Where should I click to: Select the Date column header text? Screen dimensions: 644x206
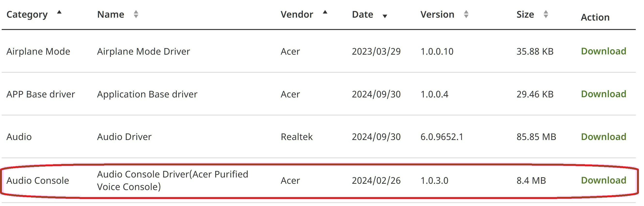(362, 15)
